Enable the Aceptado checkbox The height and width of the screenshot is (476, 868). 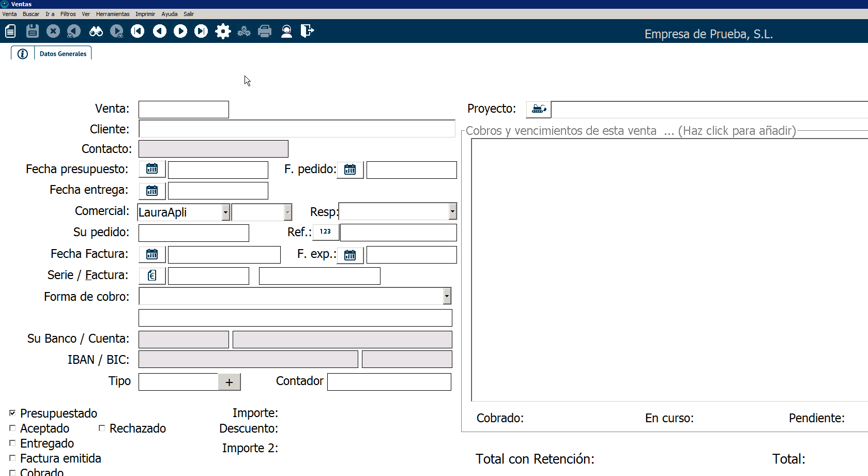12,428
